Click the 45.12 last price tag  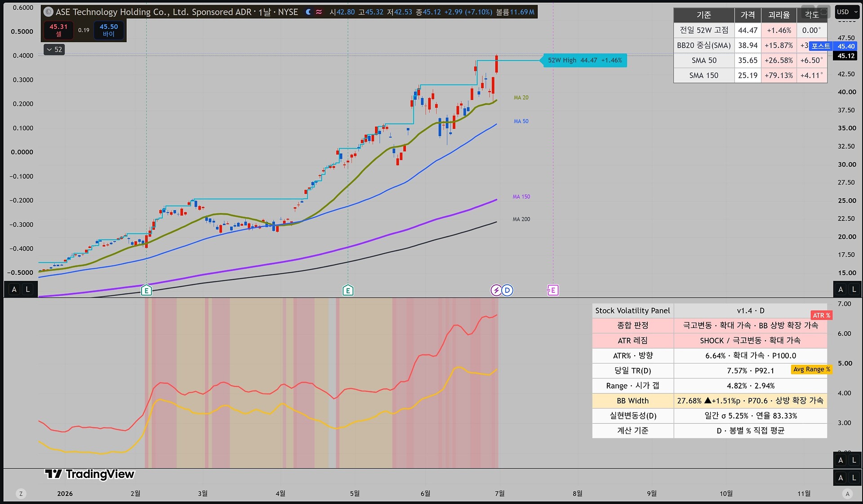(x=846, y=56)
